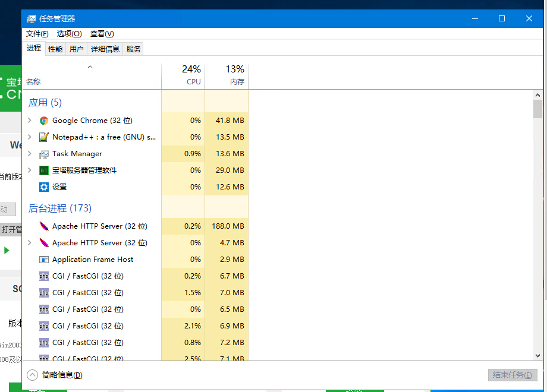Click the 任务管理器 title bar icon
The width and height of the screenshot is (547, 392).
click(x=32, y=19)
